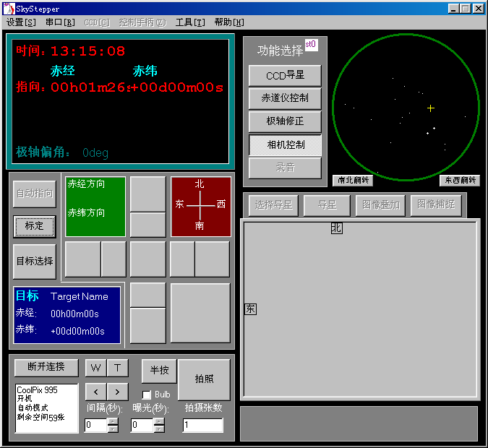Click the 东 marker in image panel
The image size is (488, 448).
[250, 309]
